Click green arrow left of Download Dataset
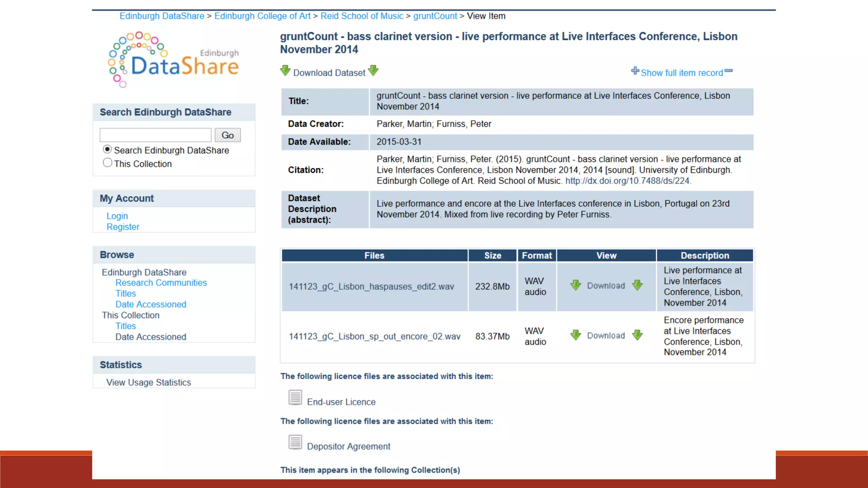Image resolution: width=868 pixels, height=488 pixels. 285,71
